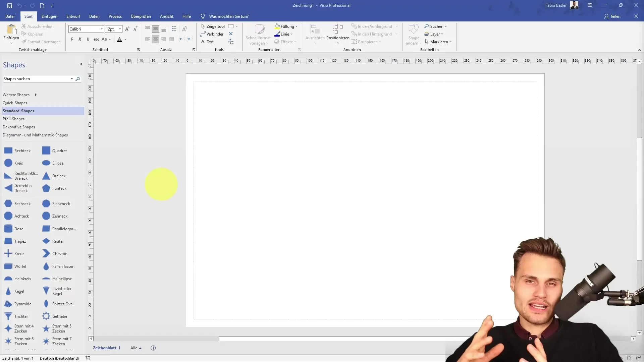Click the decrease indent icon

click(182, 39)
